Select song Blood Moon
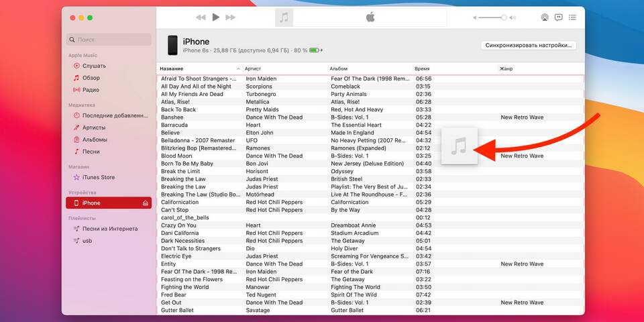 tap(176, 156)
